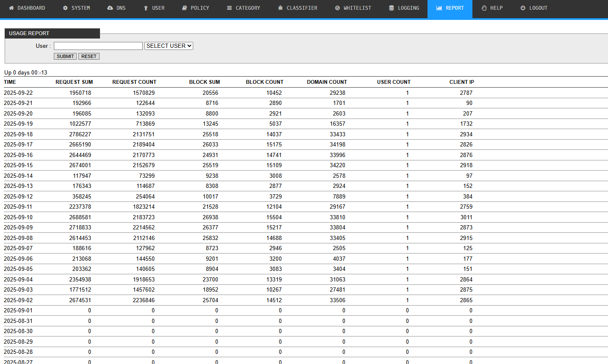Screen dimensions: 608x364
Task: Click the DNS cloud icon
Action: (x=110, y=8)
